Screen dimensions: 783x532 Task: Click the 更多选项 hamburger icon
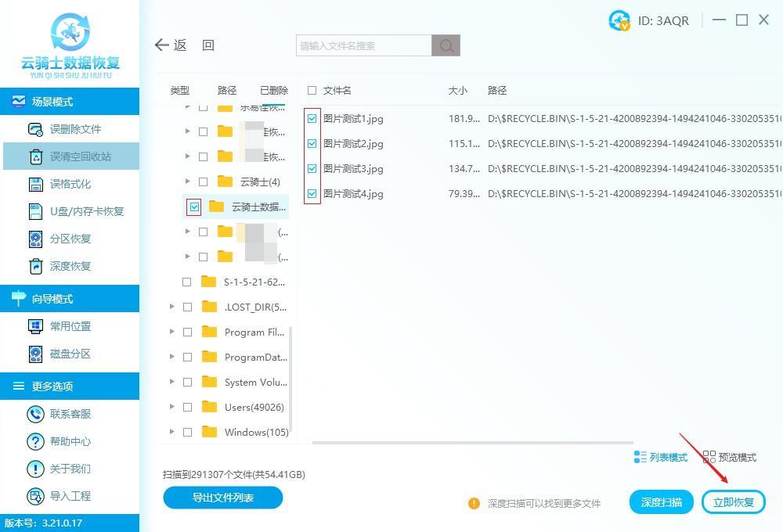click(19, 386)
